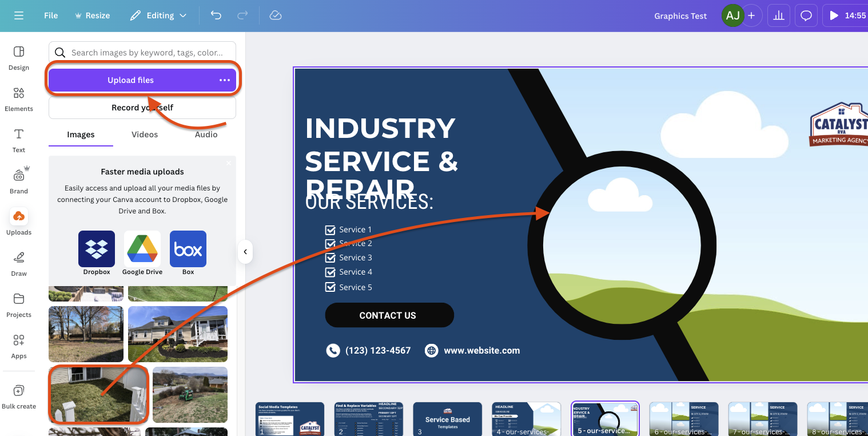Viewport: 868px width, 436px height.
Task: Select the phone icon on slide
Action: 333,351
